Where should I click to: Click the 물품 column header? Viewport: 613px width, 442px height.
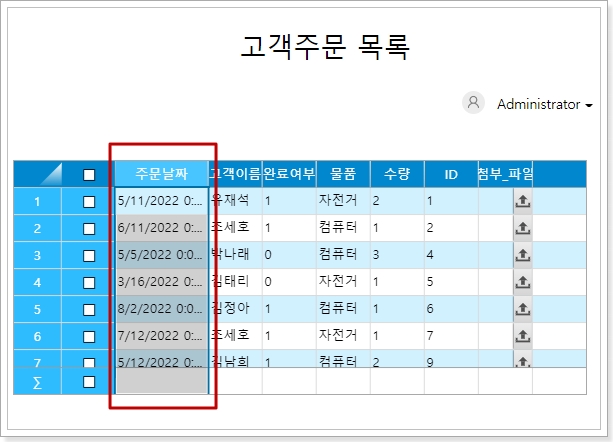tap(343, 174)
